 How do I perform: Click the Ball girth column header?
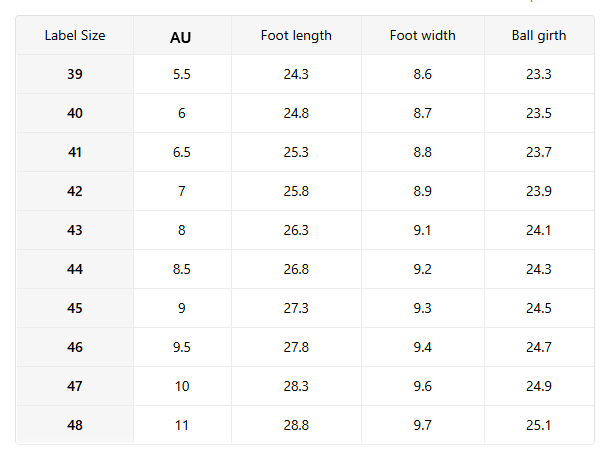pyautogui.click(x=538, y=36)
